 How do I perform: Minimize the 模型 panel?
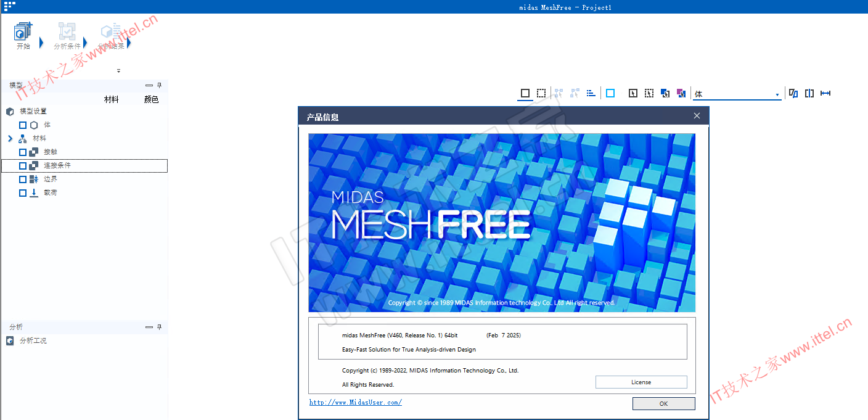(149, 86)
